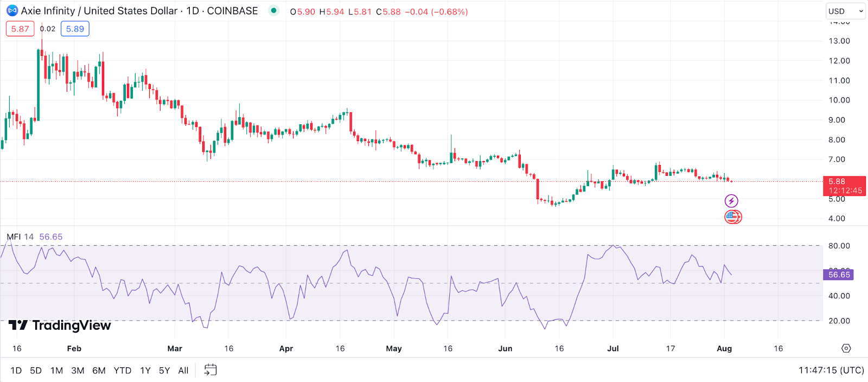Click the Feb date axis label
This screenshot has width=868, height=382.
[x=74, y=348]
